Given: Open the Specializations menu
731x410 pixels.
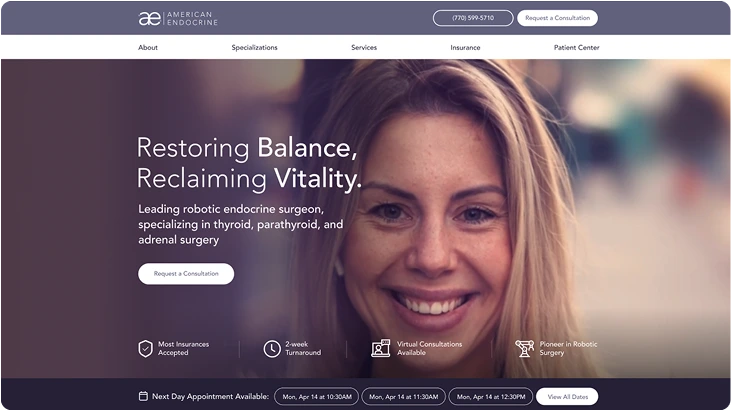Looking at the screenshot, I should tap(255, 48).
